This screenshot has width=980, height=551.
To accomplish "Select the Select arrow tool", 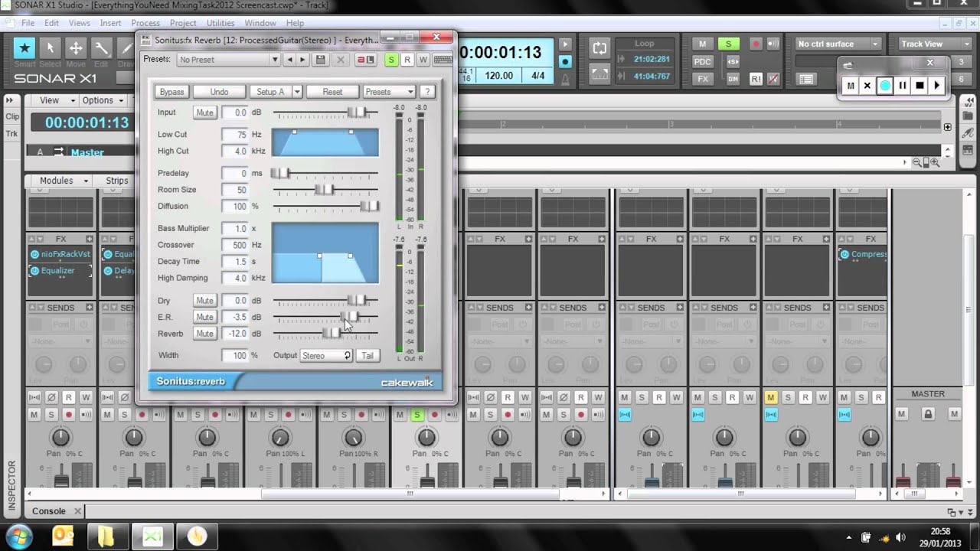I will (x=50, y=48).
